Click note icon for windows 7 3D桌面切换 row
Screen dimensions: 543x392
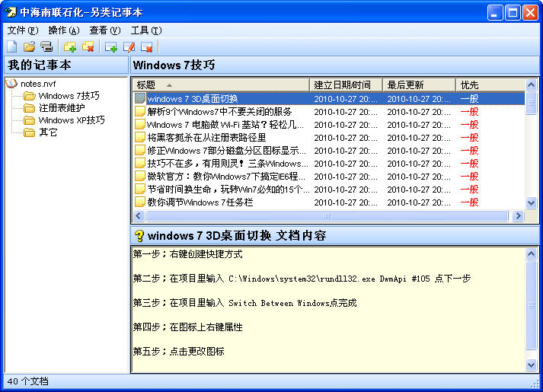[x=140, y=99]
